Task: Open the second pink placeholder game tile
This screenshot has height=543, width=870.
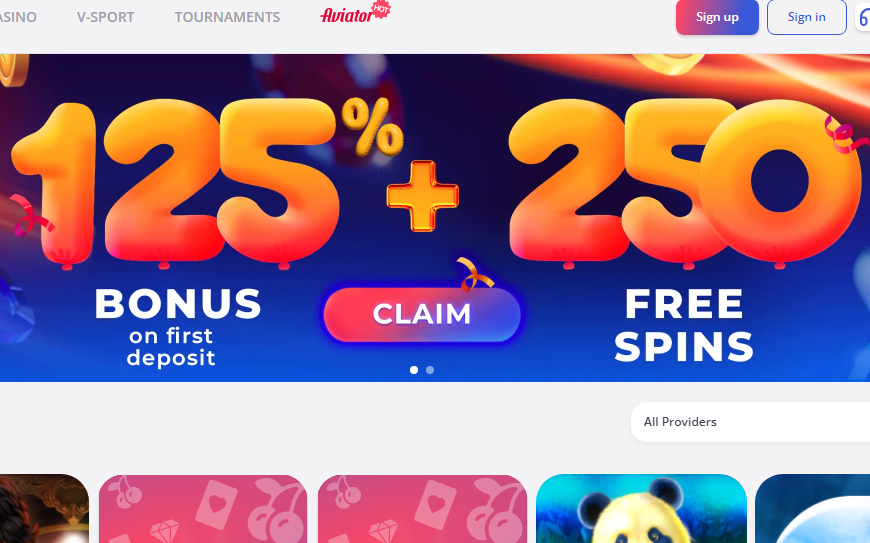Action: point(422,509)
